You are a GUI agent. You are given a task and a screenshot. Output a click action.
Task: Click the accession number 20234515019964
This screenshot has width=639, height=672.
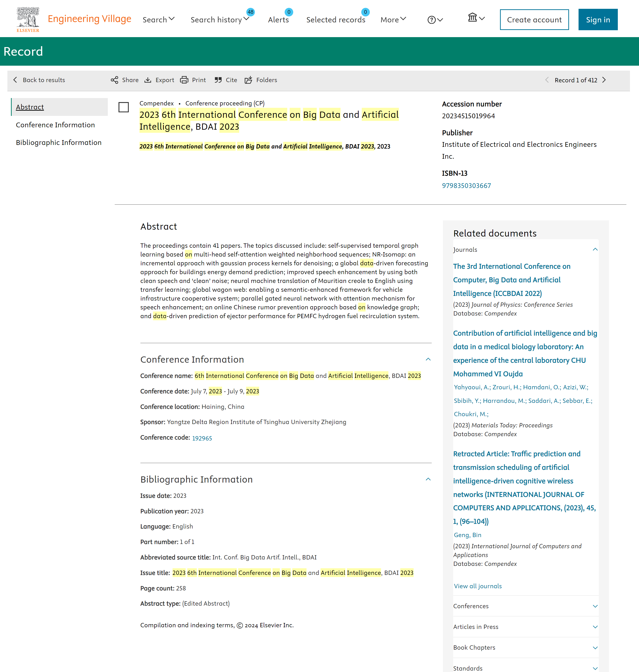tap(468, 116)
